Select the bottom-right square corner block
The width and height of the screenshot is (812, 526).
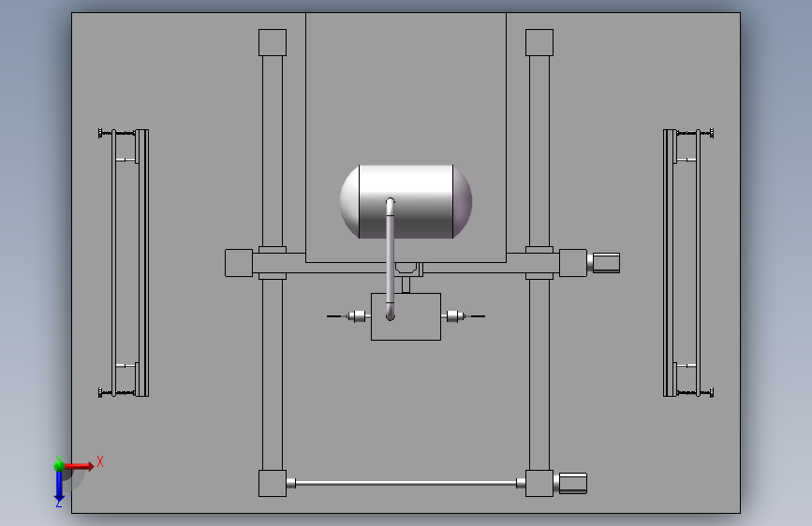click(x=539, y=484)
